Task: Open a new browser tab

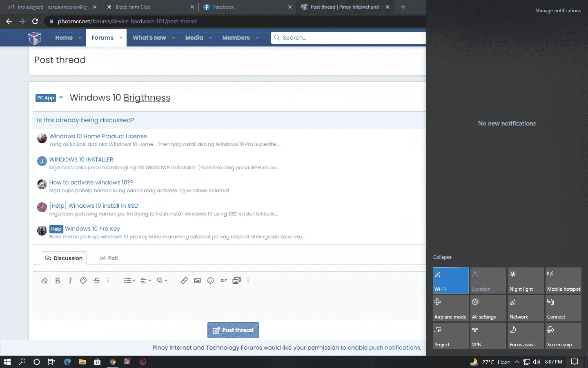Action: click(403, 7)
